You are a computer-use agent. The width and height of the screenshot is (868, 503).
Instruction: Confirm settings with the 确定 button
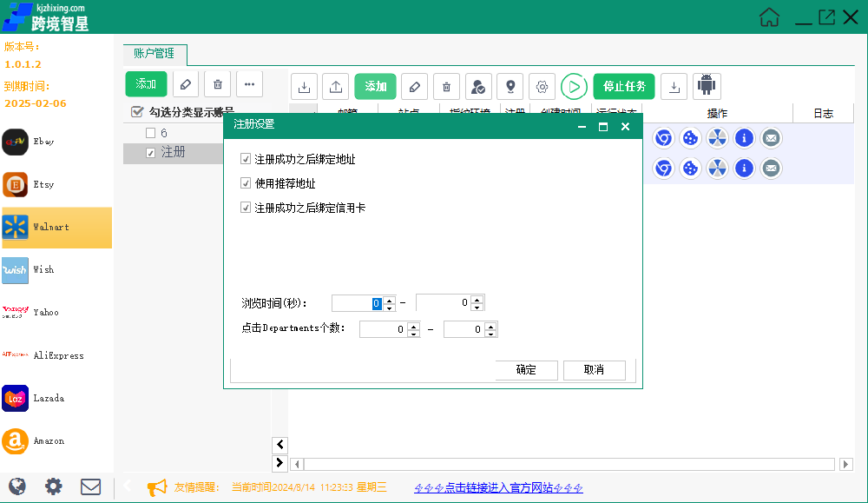(x=526, y=370)
